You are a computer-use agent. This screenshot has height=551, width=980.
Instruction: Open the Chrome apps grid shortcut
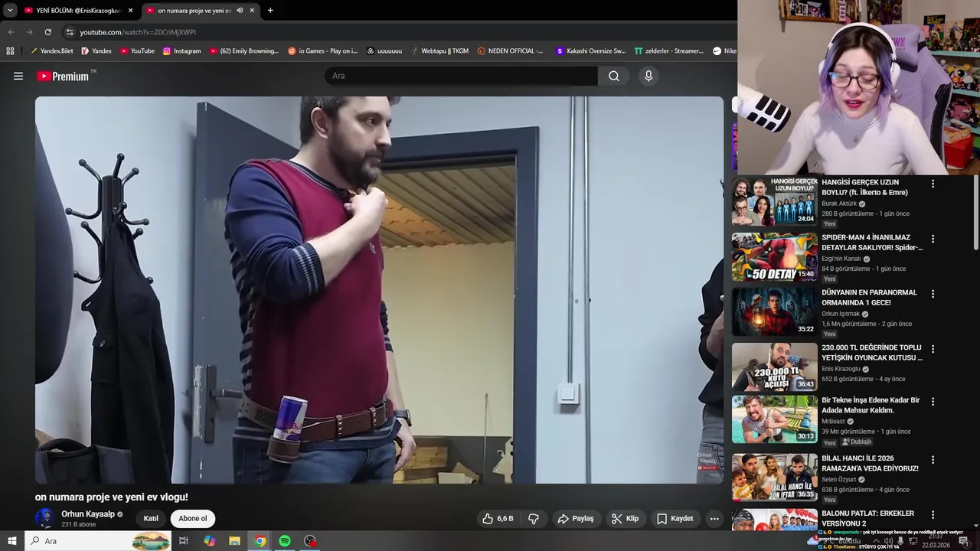pyautogui.click(x=10, y=51)
